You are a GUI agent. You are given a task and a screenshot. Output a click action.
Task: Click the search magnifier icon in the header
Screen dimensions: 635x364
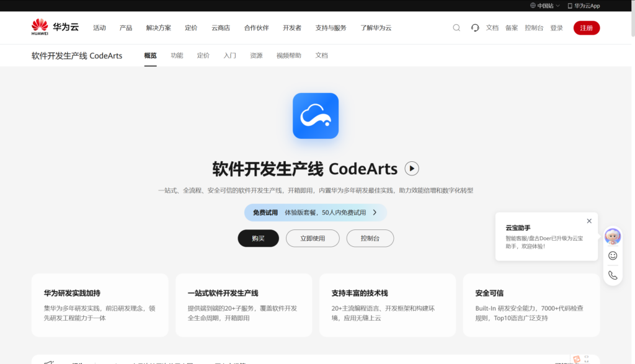456,27
